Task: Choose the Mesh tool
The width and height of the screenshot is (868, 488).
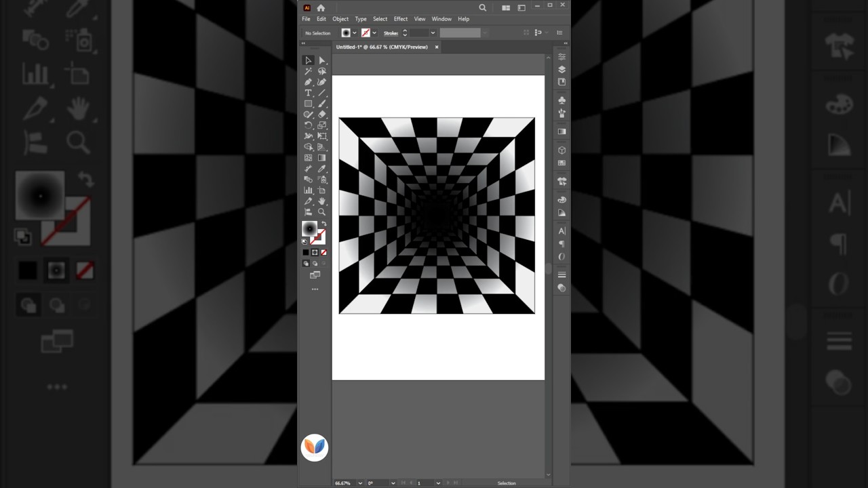Action: [x=308, y=158]
